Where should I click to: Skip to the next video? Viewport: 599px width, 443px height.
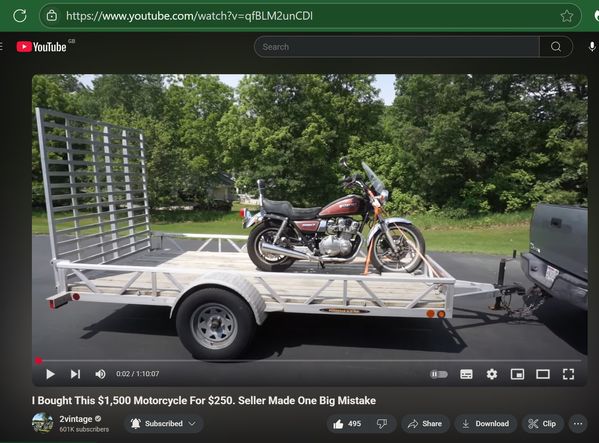tap(75, 374)
